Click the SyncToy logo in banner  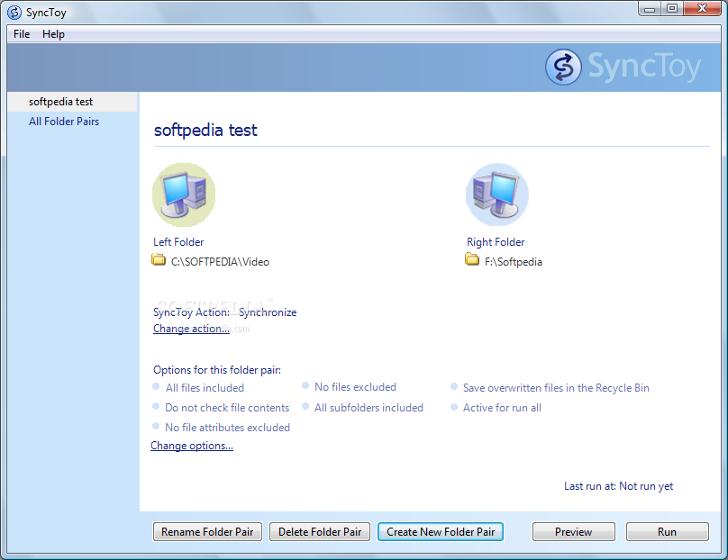coord(623,68)
